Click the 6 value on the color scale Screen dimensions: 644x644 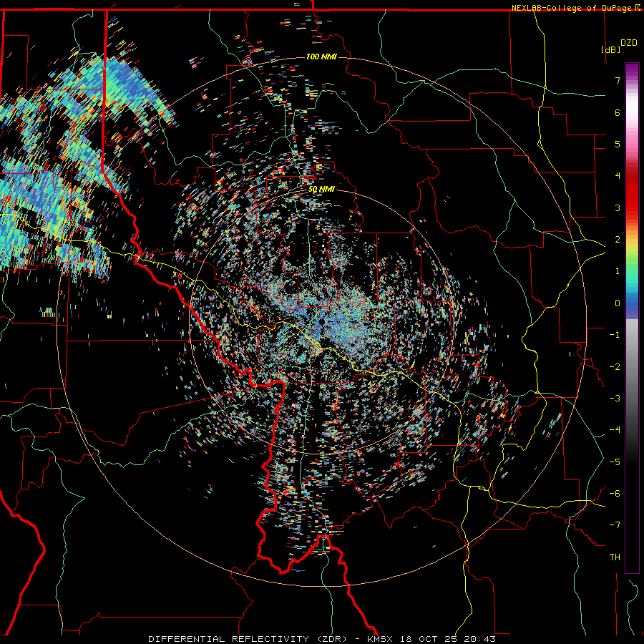[618, 112]
